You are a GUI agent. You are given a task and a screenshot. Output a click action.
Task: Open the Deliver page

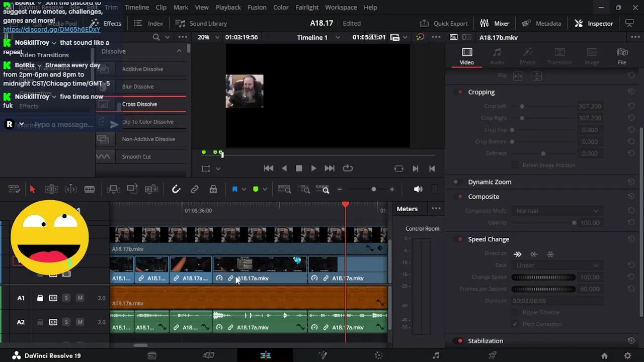click(x=493, y=355)
